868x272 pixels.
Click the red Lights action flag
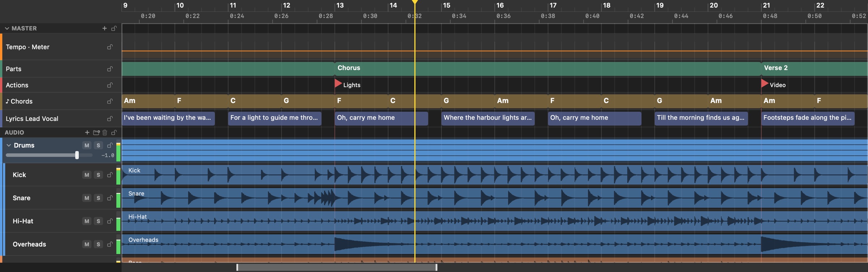(x=338, y=84)
